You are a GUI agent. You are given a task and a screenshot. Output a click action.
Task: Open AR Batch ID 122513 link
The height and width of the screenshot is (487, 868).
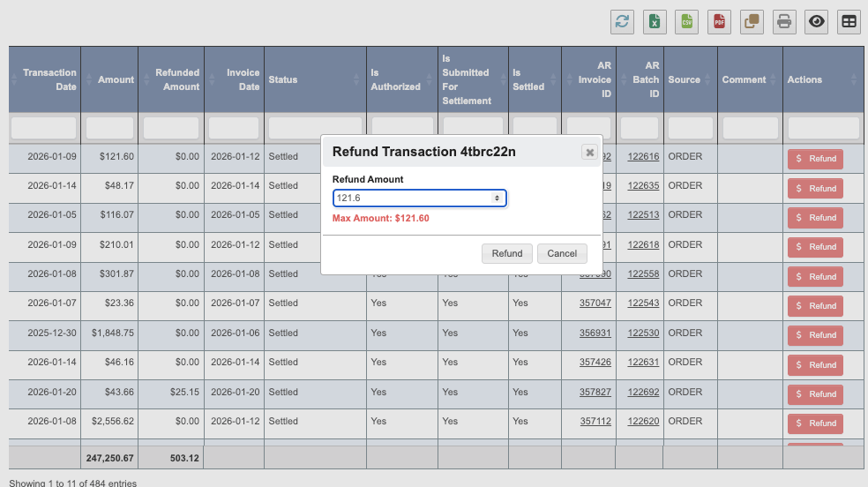point(643,214)
